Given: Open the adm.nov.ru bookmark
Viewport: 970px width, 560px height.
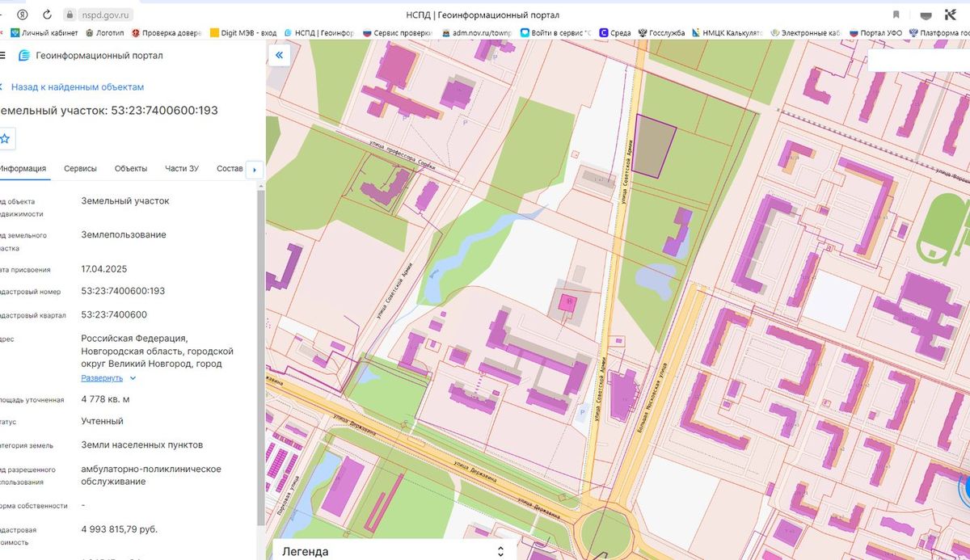Looking at the screenshot, I should pyautogui.click(x=477, y=33).
